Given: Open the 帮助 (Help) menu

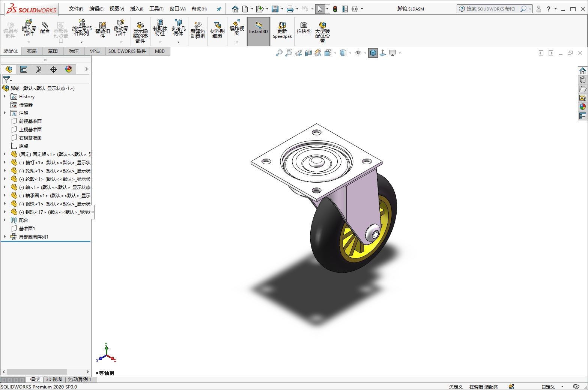Looking at the screenshot, I should pyautogui.click(x=199, y=9).
